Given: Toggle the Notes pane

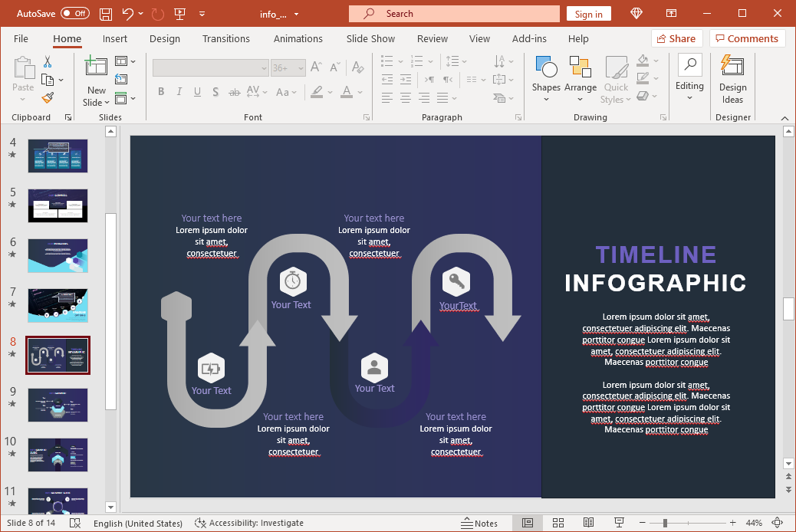Looking at the screenshot, I should coord(479,523).
